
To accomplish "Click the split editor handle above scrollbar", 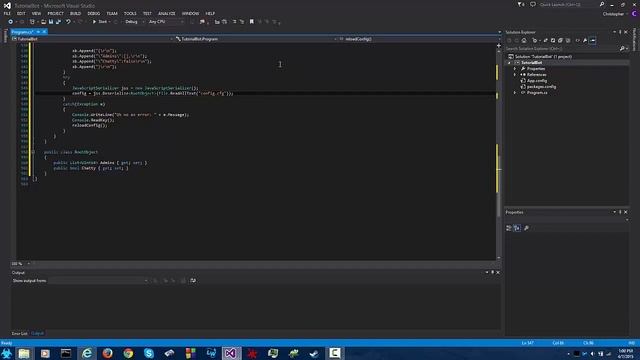I will point(498,45).
